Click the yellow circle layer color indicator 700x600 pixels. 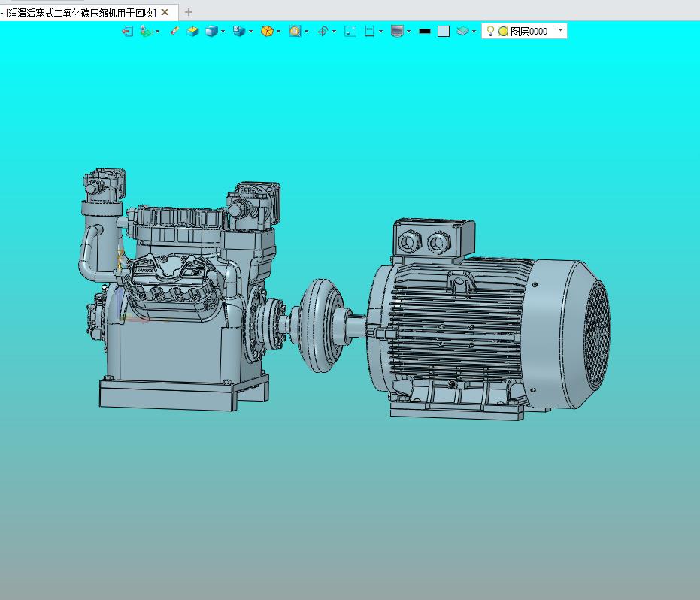(x=503, y=32)
